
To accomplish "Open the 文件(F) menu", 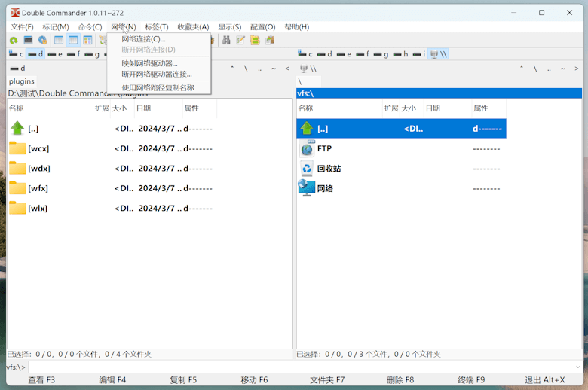I will (x=22, y=27).
